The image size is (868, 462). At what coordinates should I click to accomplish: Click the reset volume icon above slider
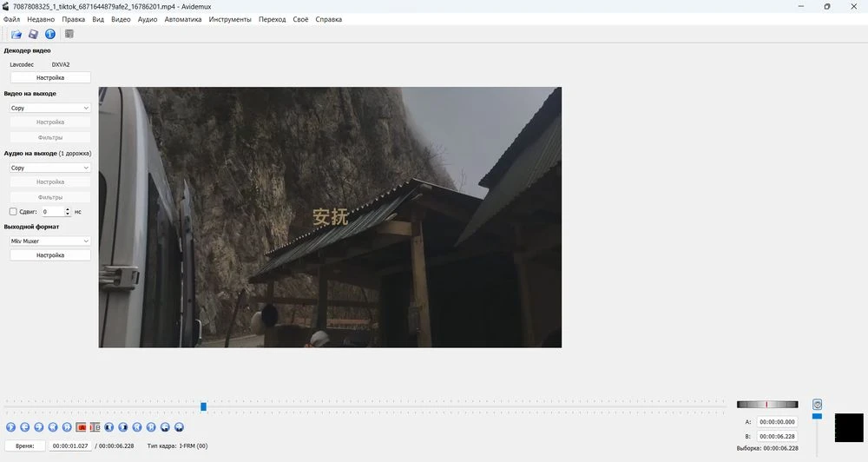coord(817,405)
